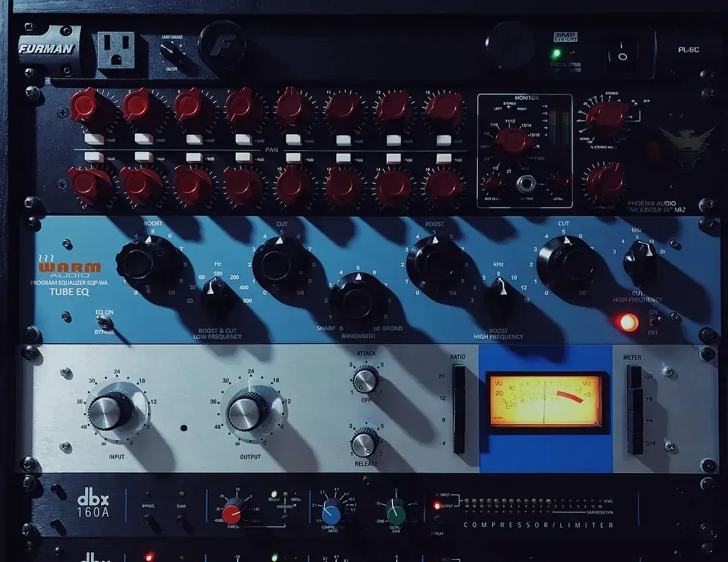
Task: Click the Furman round lamp socket with F logo
Action: click(222, 44)
